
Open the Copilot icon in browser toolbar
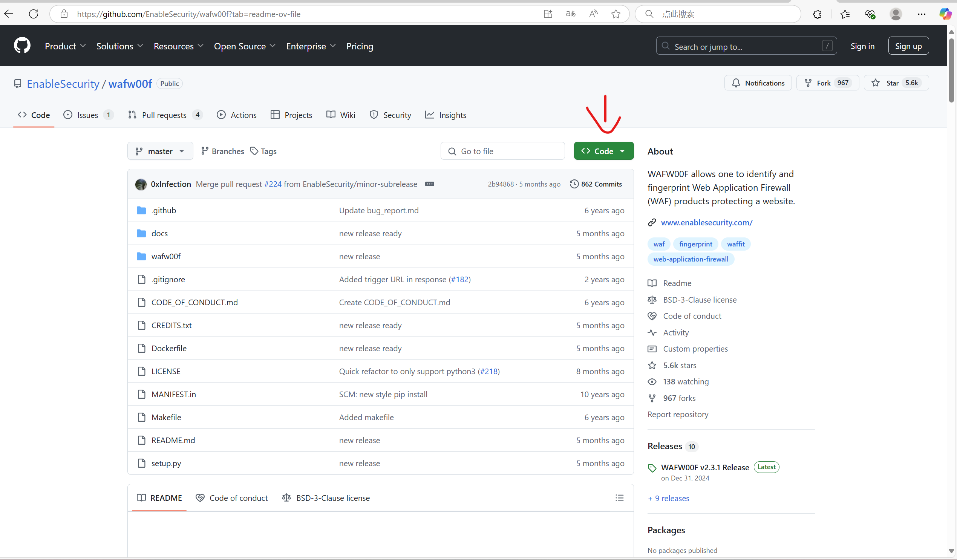pos(945,14)
